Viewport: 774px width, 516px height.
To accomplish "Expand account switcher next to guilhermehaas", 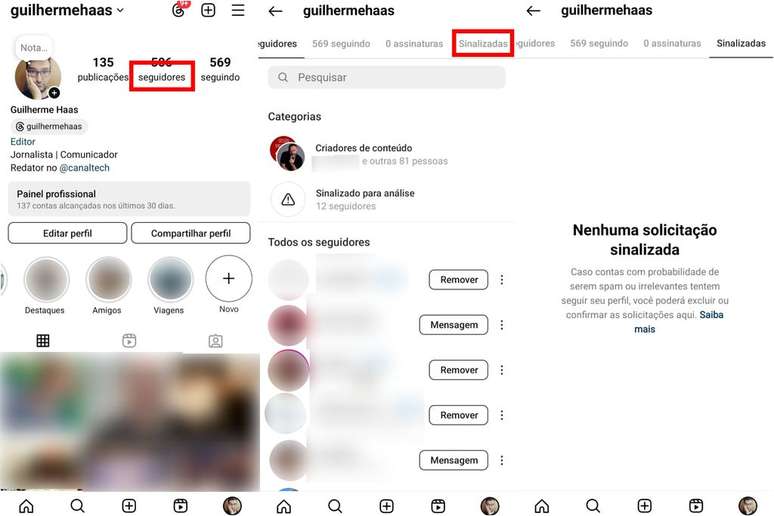I will click(120, 10).
